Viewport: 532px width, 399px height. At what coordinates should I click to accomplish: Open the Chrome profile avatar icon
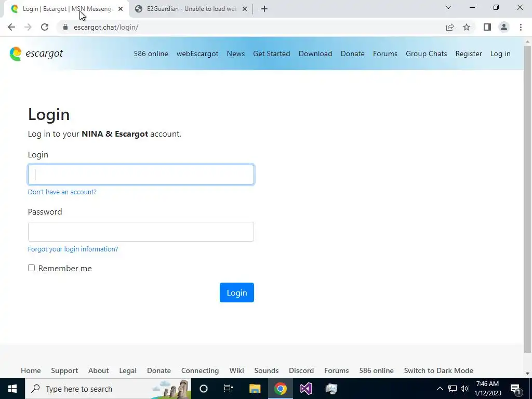[x=504, y=27]
